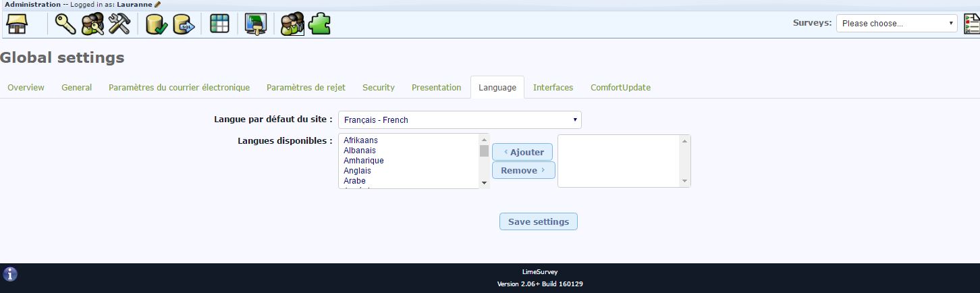Open global settings tools icon
980x293 pixels.
point(119,24)
